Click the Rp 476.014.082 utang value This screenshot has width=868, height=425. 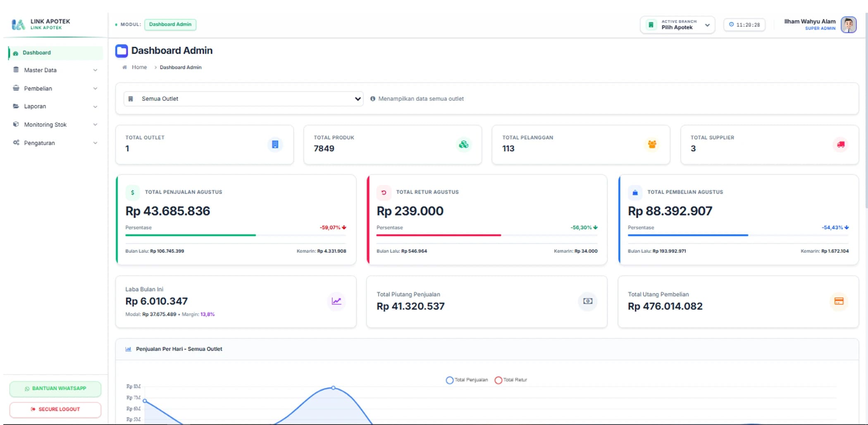pyautogui.click(x=665, y=306)
